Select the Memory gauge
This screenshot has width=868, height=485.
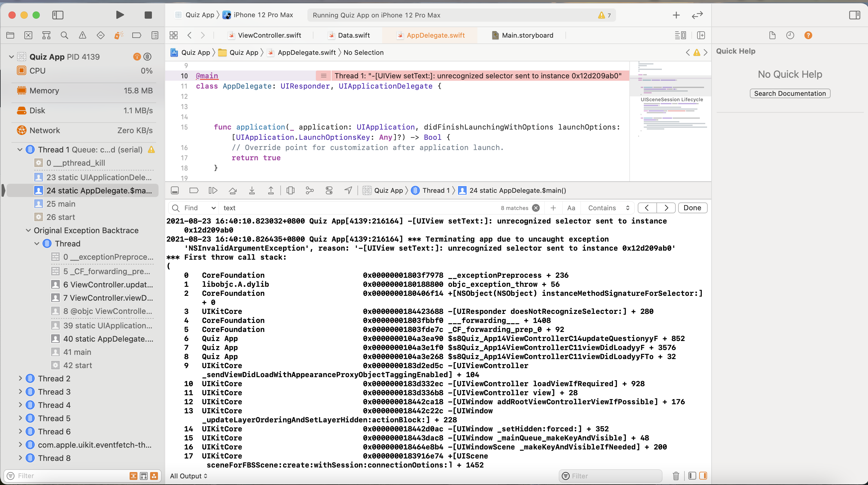click(84, 91)
